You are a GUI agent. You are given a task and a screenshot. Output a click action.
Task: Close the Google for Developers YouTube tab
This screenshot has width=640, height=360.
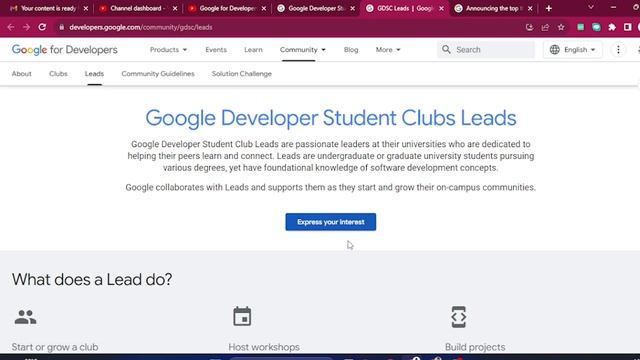[x=264, y=8]
